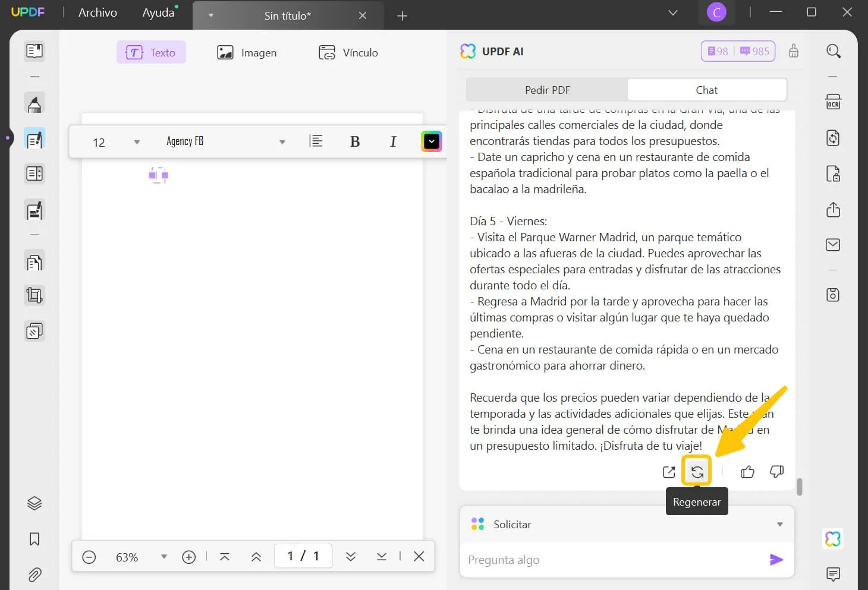Screen dimensions: 868x590
Task: Select the Crop pages tool
Action: tap(34, 295)
